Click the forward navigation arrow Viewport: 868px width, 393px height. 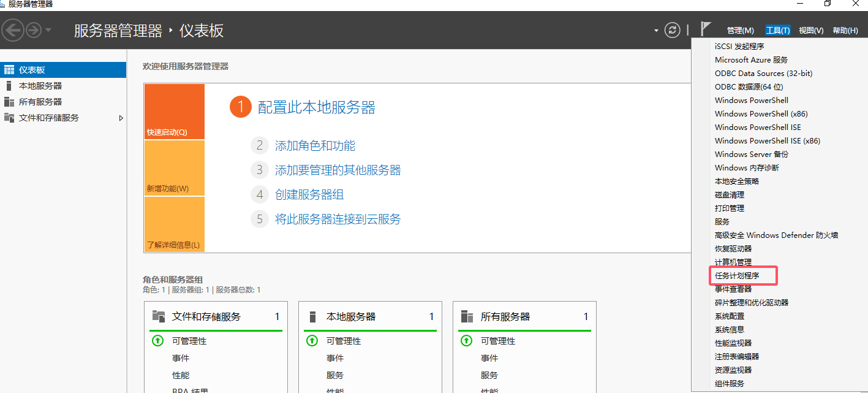click(x=33, y=30)
